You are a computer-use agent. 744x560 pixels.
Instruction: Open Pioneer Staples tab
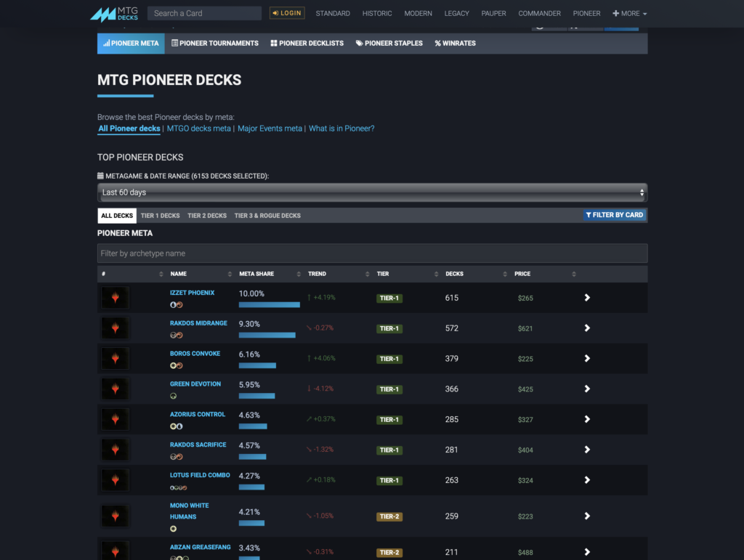[389, 43]
